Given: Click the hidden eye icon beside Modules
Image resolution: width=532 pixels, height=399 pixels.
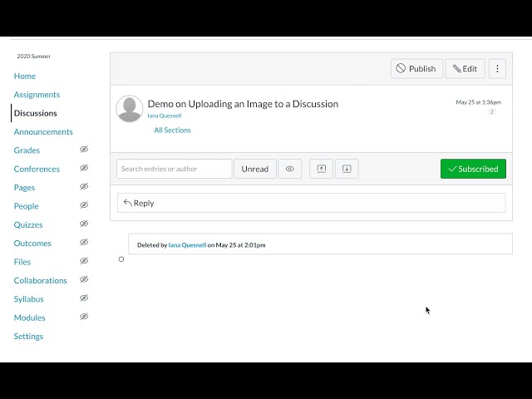Looking at the screenshot, I should coord(84,318).
